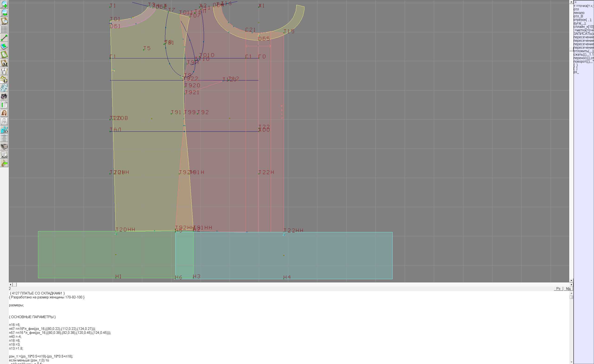Toggle the grid display icon
The width and height of the screenshot is (594, 364).
pyautogui.click(x=4, y=29)
